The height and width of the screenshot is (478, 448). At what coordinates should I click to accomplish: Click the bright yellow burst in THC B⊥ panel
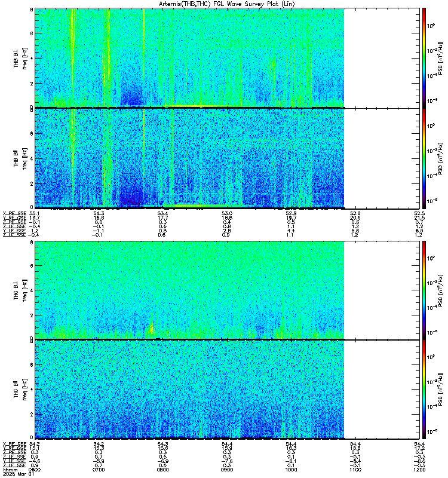point(152,329)
